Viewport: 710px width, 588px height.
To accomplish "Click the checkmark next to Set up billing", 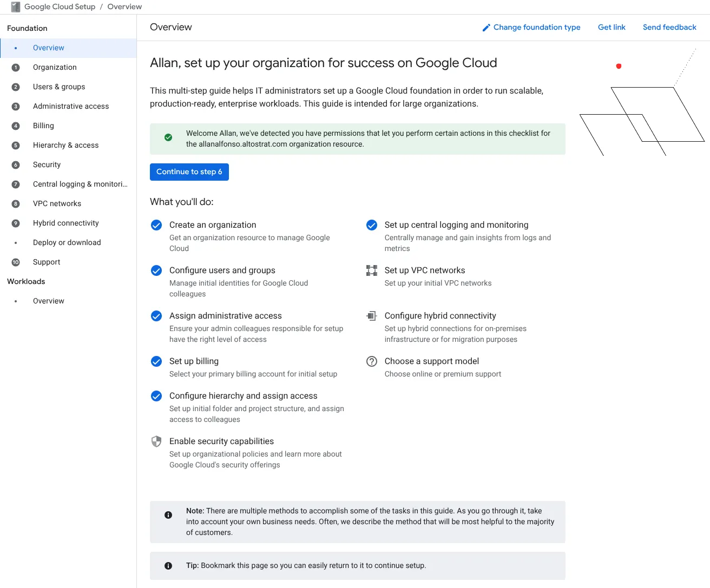I will (156, 361).
